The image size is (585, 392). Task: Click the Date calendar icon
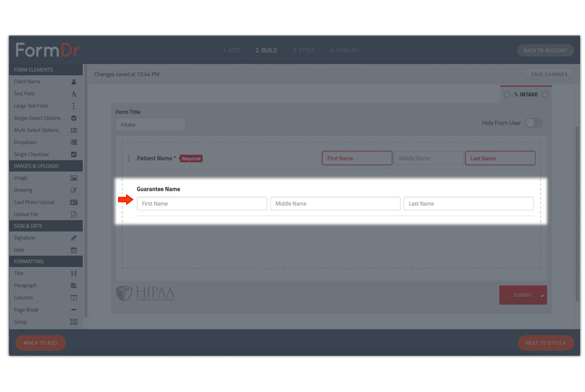74,250
